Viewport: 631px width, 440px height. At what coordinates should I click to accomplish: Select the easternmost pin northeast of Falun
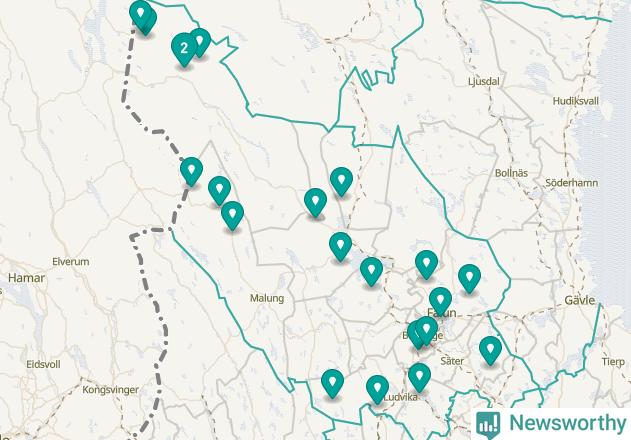(x=469, y=279)
